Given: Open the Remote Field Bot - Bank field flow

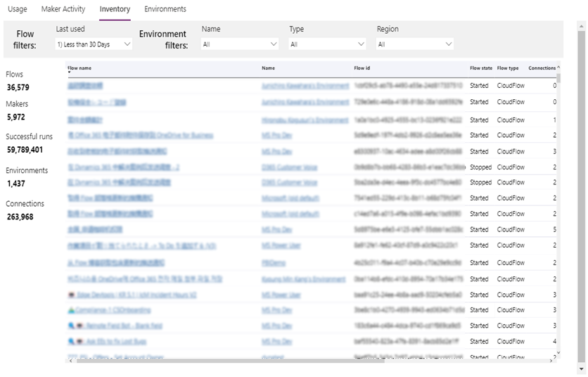Looking at the screenshot, I should pyautogui.click(x=115, y=326).
